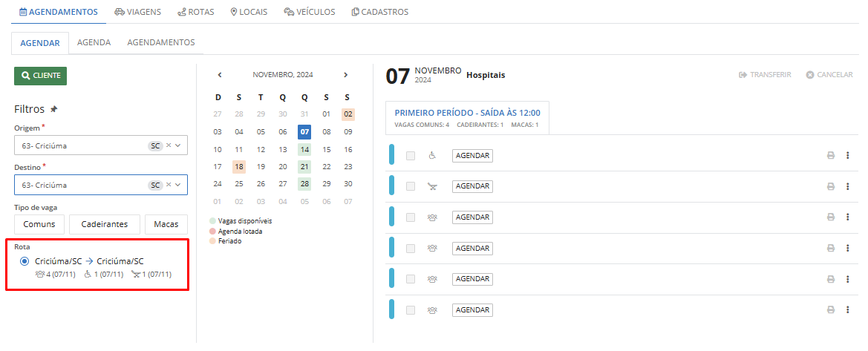Print the last common-seat row entry

pyautogui.click(x=830, y=310)
